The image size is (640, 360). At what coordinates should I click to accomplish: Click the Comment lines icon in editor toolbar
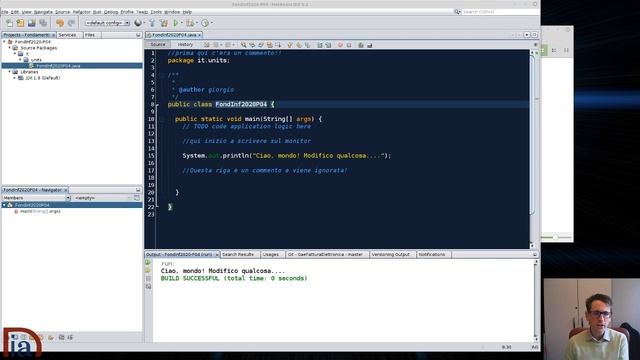point(361,45)
